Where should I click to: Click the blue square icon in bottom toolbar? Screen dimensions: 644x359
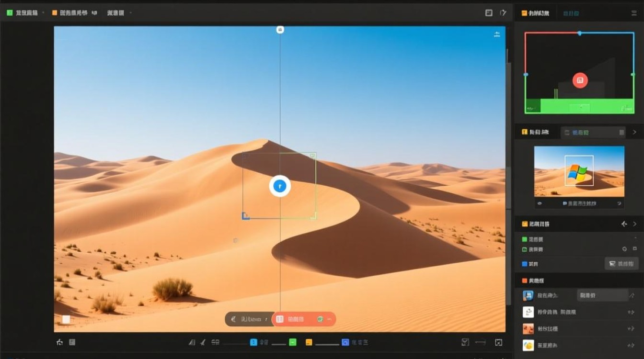254,342
